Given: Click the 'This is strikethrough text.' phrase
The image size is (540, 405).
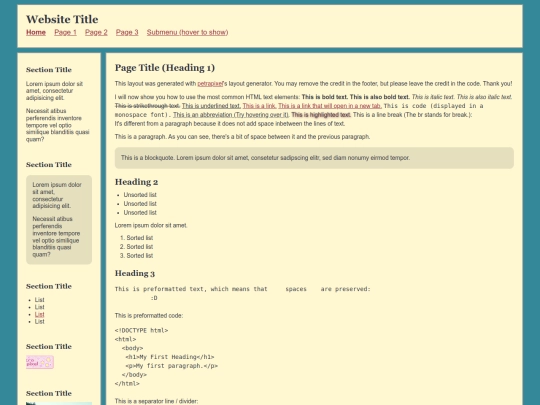Looking at the screenshot, I should point(147,106).
